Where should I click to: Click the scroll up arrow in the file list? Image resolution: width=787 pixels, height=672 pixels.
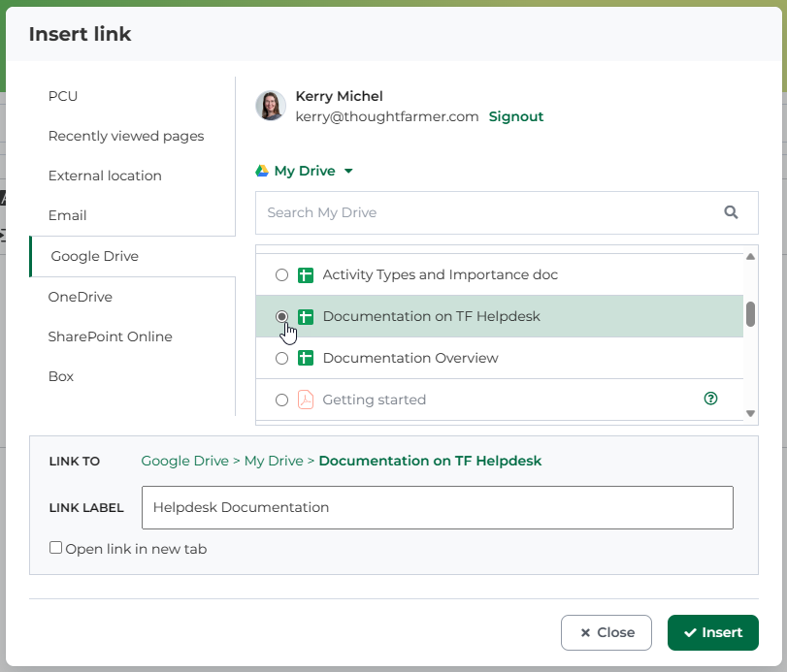[x=750, y=257]
